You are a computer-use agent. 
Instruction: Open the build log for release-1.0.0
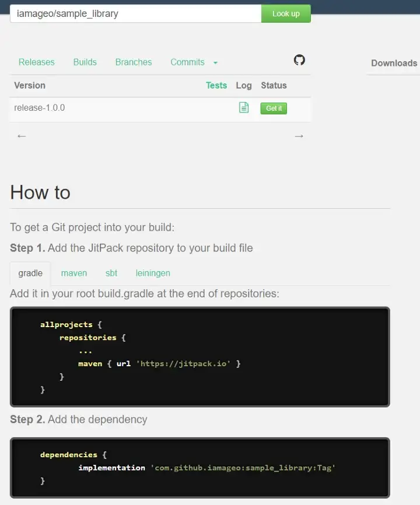click(x=244, y=107)
